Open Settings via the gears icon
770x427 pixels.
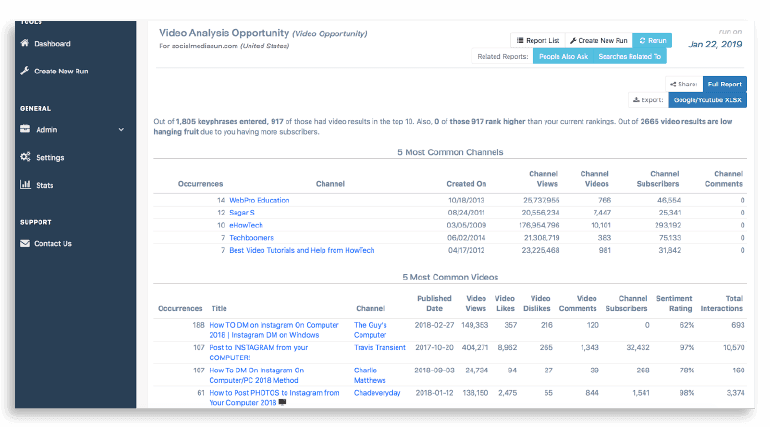(x=24, y=157)
